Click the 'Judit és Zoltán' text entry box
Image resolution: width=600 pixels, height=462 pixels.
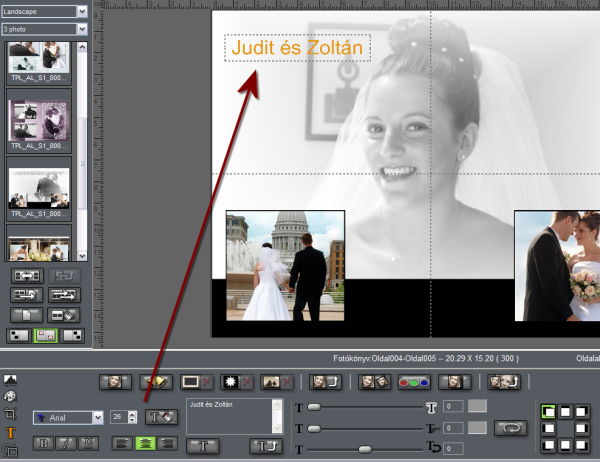click(x=229, y=416)
